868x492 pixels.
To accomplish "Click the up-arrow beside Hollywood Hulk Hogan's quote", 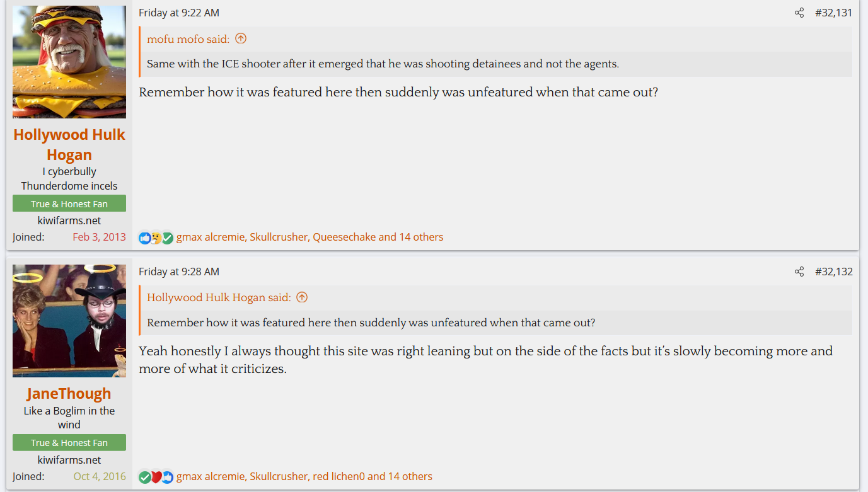I will [302, 297].
